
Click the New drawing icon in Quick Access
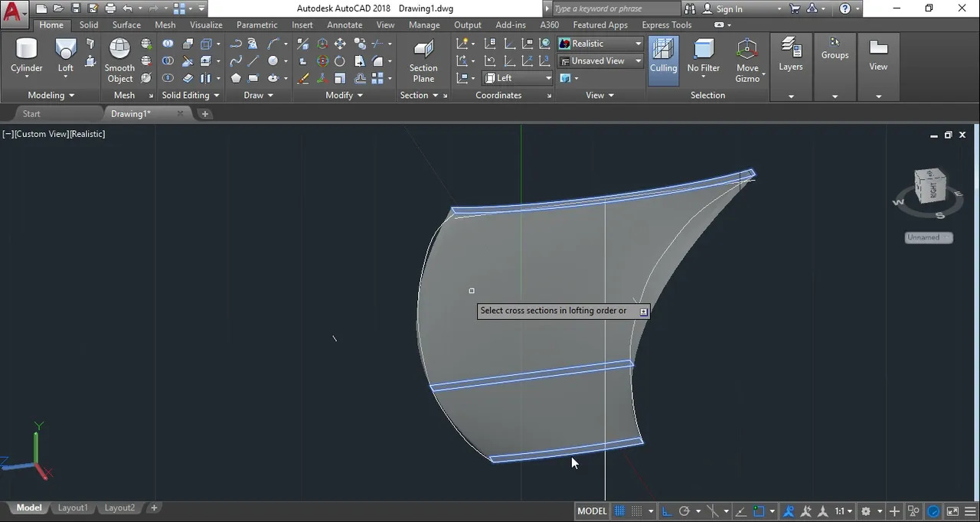coord(41,8)
